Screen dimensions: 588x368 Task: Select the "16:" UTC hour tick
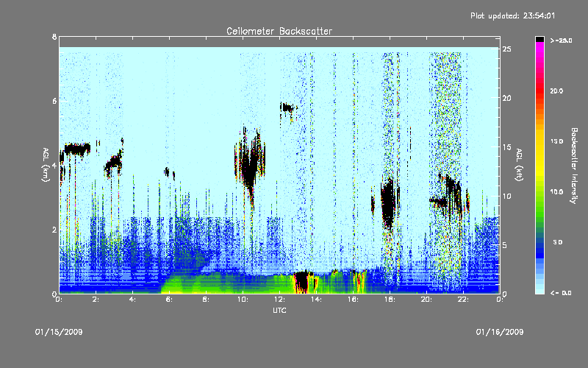354,300
